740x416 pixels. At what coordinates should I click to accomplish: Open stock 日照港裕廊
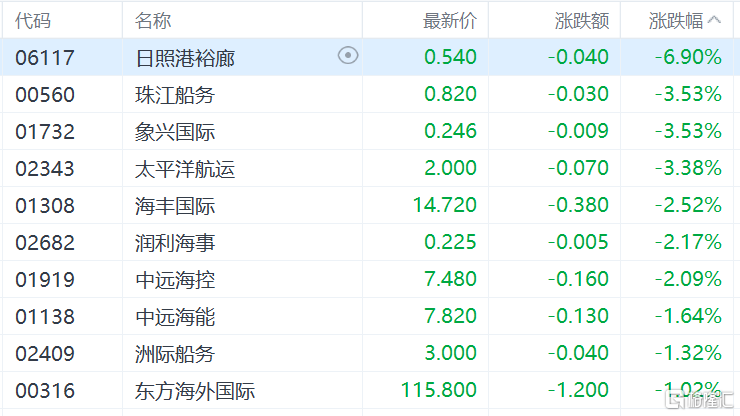pyautogui.click(x=185, y=58)
